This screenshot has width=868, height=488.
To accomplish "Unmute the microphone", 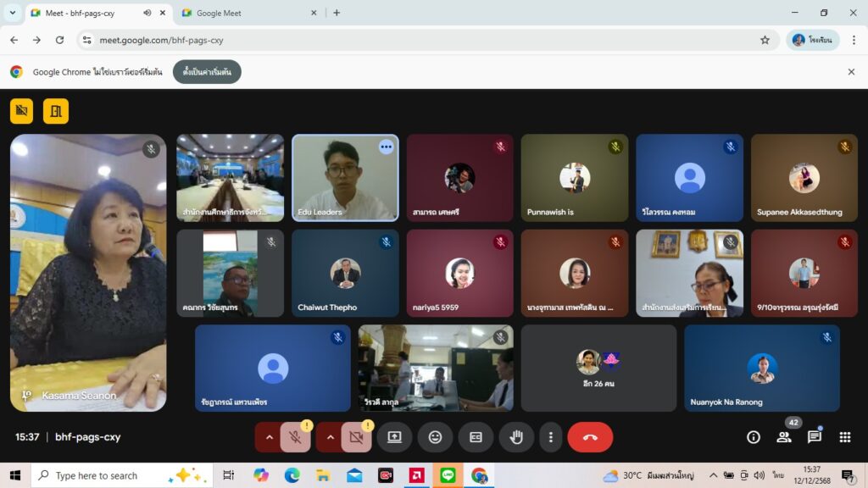I will [295, 437].
